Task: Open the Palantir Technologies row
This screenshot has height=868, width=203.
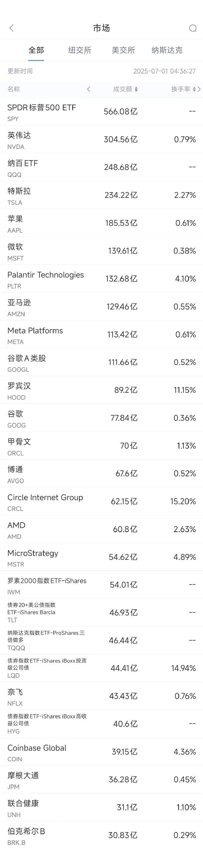Action: pos(101,279)
